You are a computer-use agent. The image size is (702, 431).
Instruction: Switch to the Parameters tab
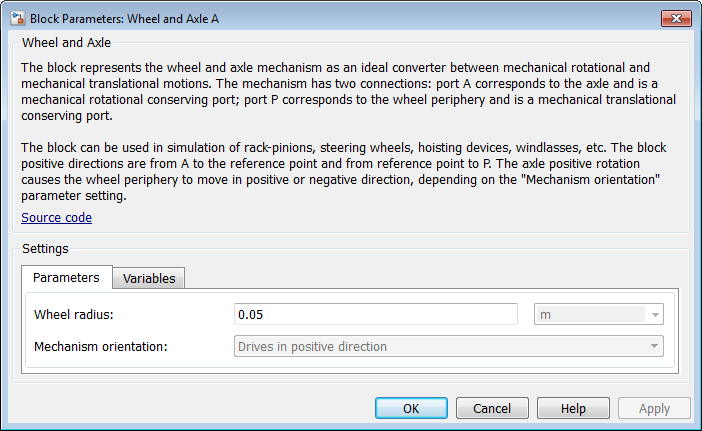pos(66,278)
